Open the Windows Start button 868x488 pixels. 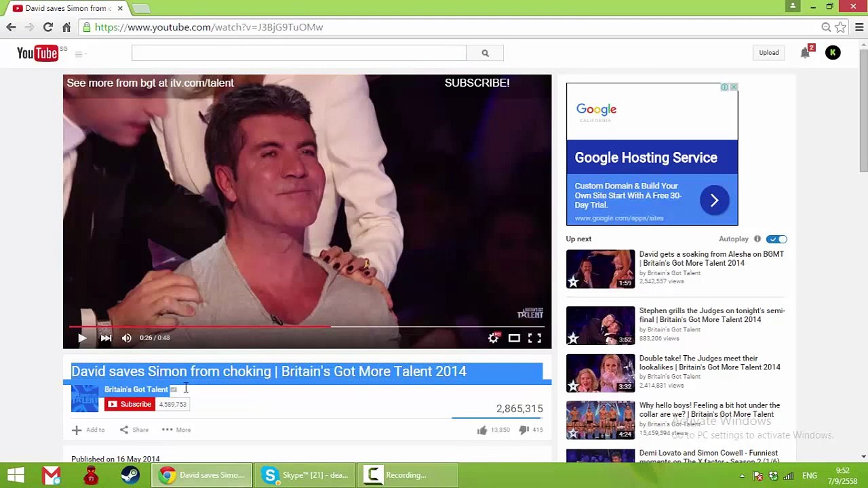coord(16,475)
